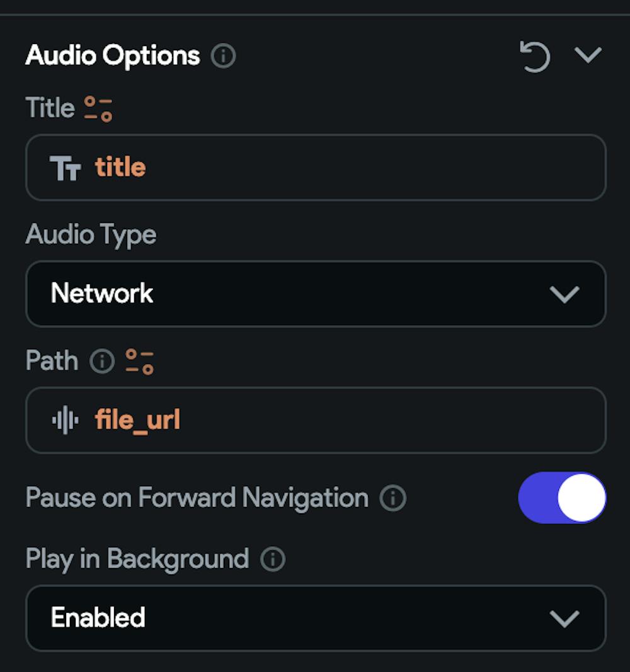
Task: Reset Audio Options with the undo icon
Action: point(534,56)
